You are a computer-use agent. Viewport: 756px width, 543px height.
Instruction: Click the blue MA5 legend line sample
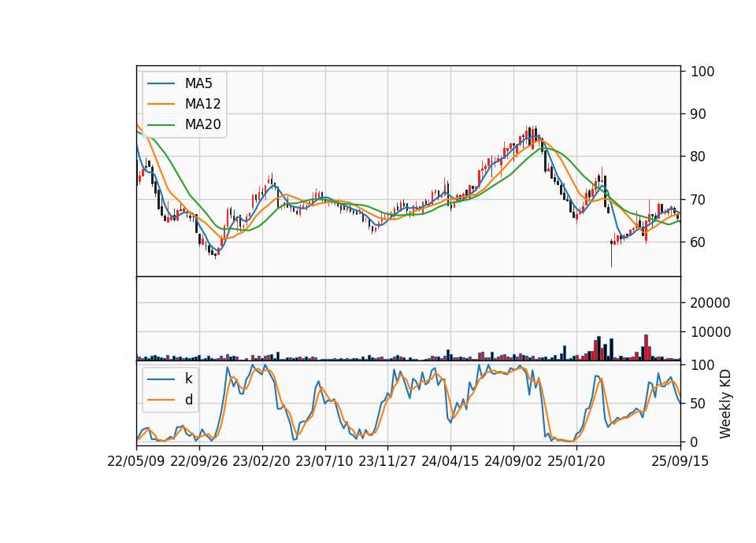point(161,83)
